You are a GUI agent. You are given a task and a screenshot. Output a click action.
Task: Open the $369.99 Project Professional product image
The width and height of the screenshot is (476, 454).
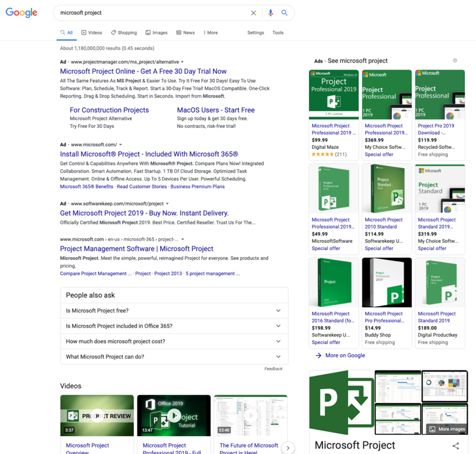(387, 95)
